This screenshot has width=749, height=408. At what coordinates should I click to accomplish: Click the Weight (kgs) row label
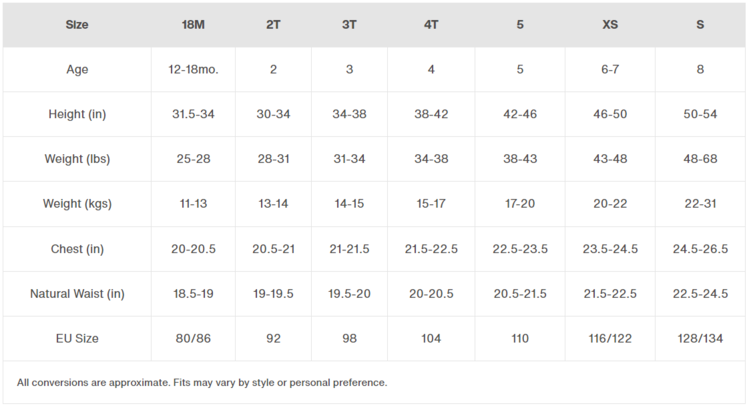[76, 204]
